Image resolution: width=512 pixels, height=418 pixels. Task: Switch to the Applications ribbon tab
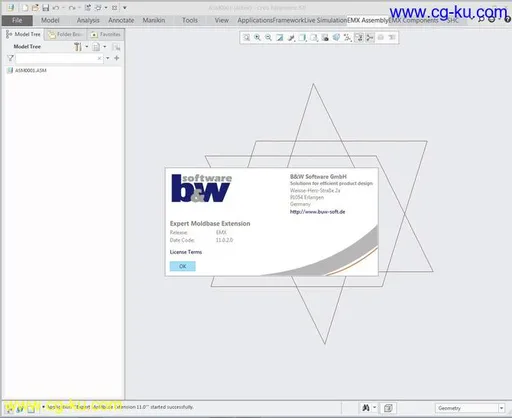(255, 20)
